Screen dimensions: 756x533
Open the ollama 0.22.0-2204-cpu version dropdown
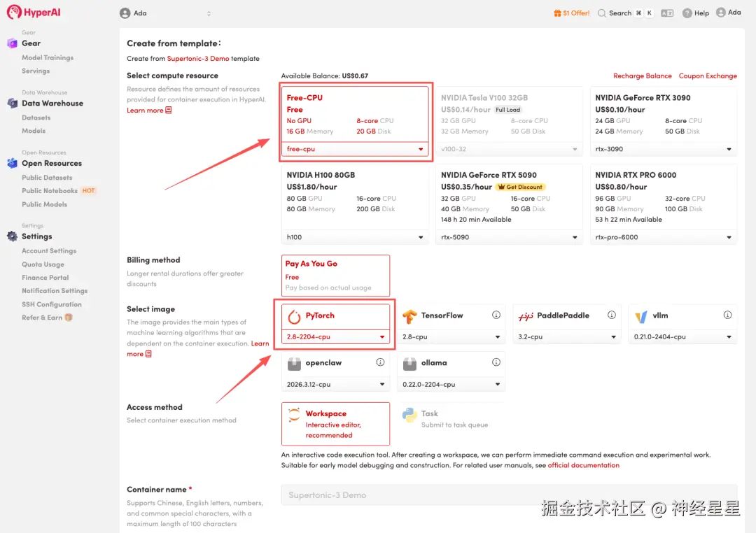pyautogui.click(x=451, y=384)
